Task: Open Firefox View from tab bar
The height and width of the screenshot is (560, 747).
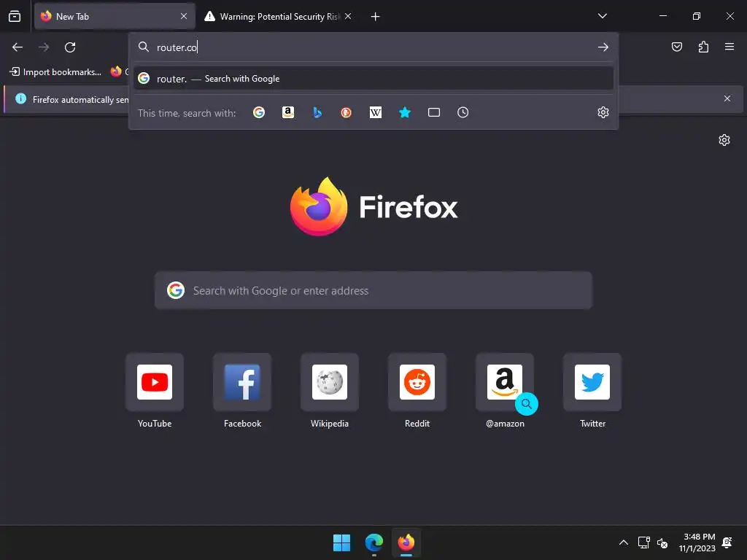Action: point(15,16)
